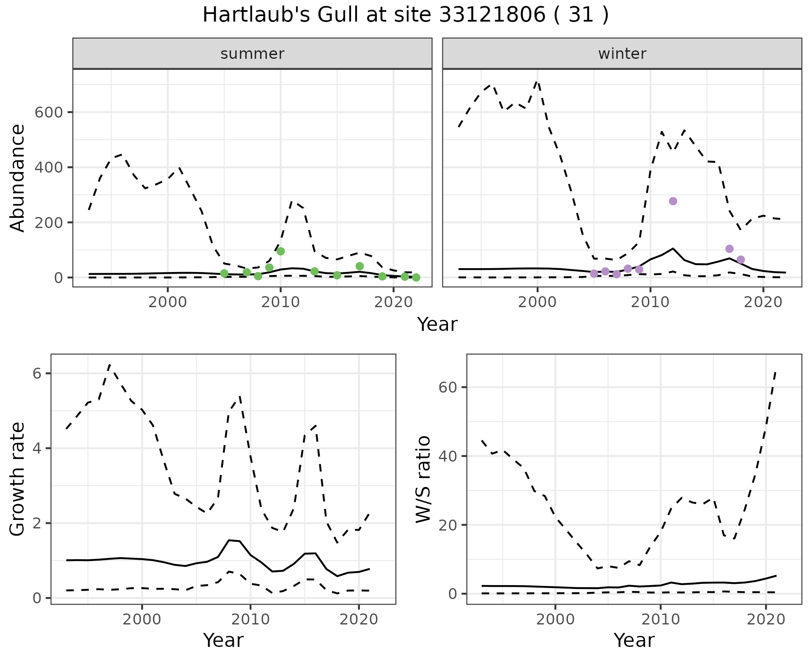
Task: Click the plot title Hartlaub's Gull text
Action: point(405,15)
